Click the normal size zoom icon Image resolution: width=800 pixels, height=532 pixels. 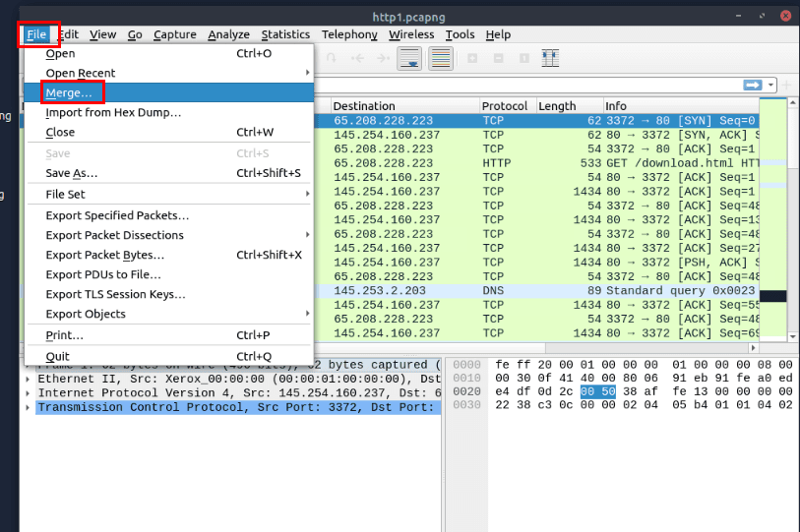524,59
